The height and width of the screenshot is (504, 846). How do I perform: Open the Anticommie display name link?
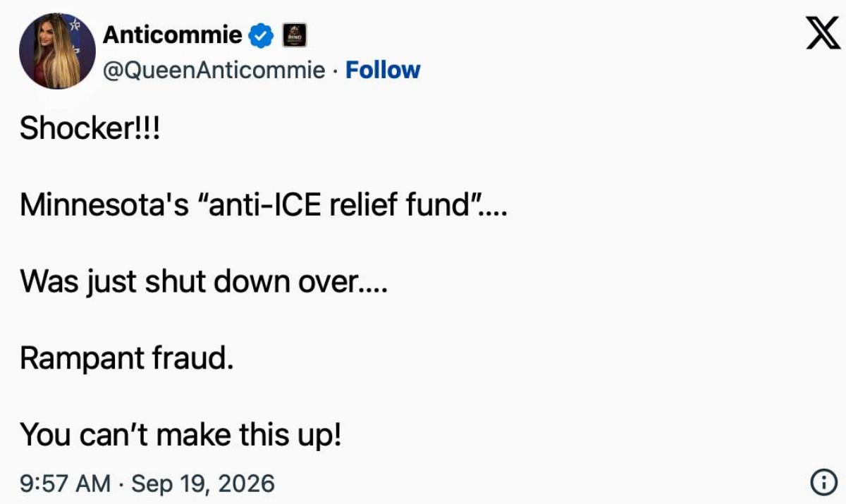[x=173, y=35]
